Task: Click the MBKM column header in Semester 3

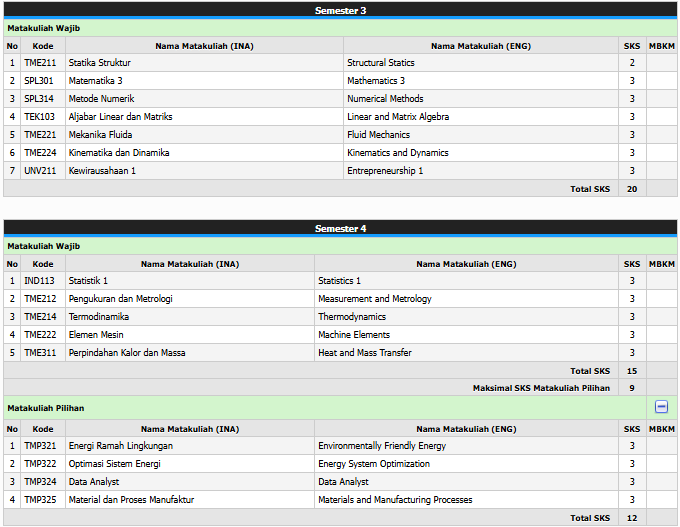Action: 661,46
